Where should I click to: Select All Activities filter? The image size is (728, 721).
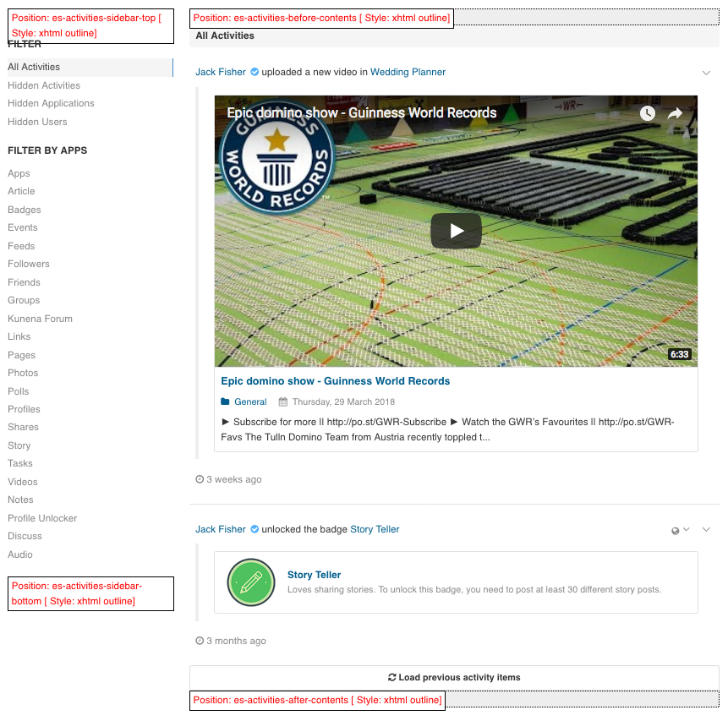90,67
